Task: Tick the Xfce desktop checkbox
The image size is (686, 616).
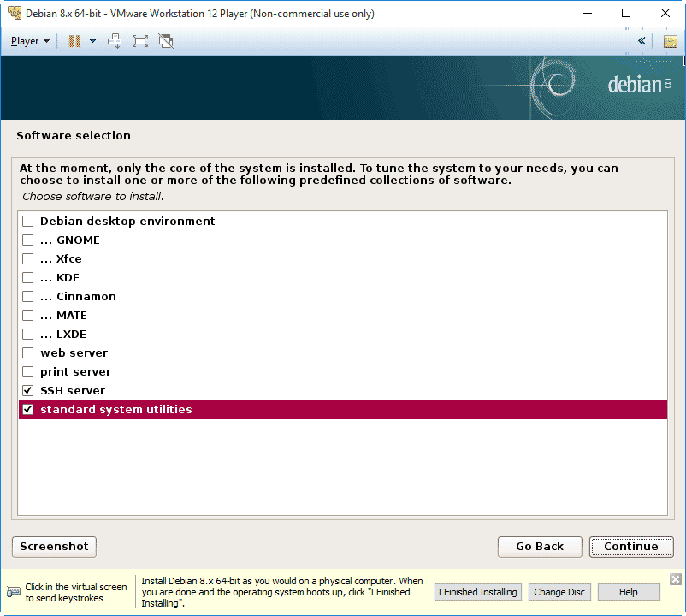Action: click(28, 259)
